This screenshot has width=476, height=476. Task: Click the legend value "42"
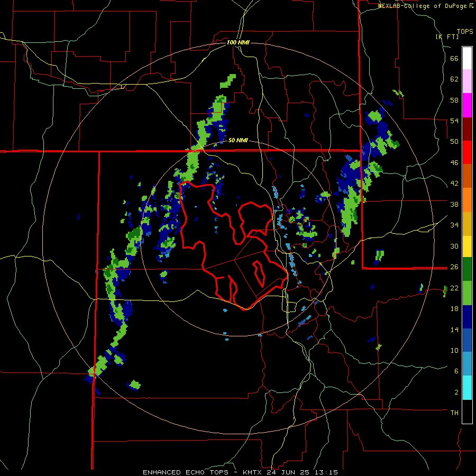[x=454, y=184]
